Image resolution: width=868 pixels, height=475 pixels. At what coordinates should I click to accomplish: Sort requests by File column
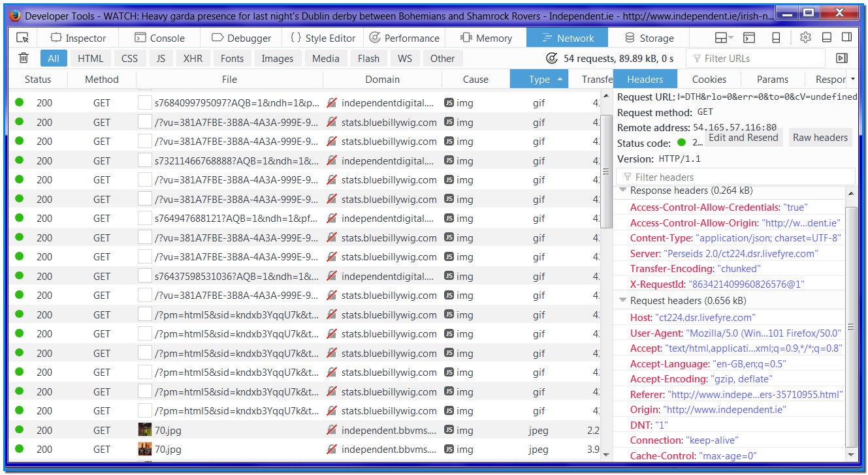pos(229,80)
